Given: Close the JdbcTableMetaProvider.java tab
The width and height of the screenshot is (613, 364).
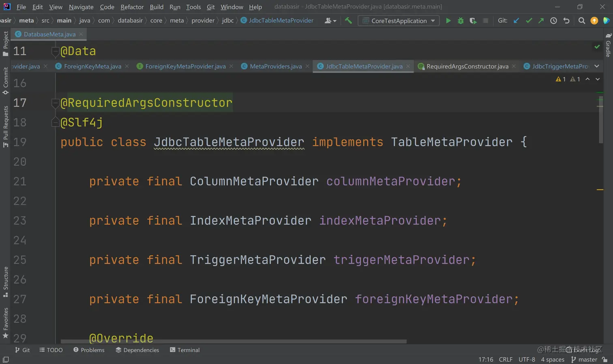Looking at the screenshot, I should pos(408,66).
